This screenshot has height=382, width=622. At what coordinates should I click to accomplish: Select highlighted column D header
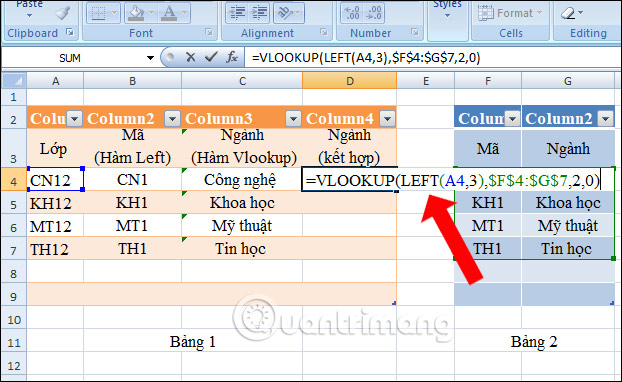349,81
